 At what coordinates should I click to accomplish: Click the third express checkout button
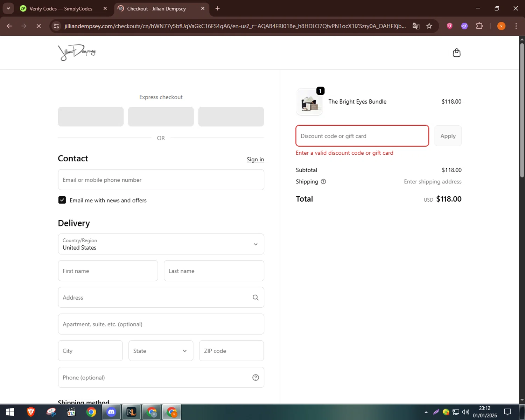[231, 117]
